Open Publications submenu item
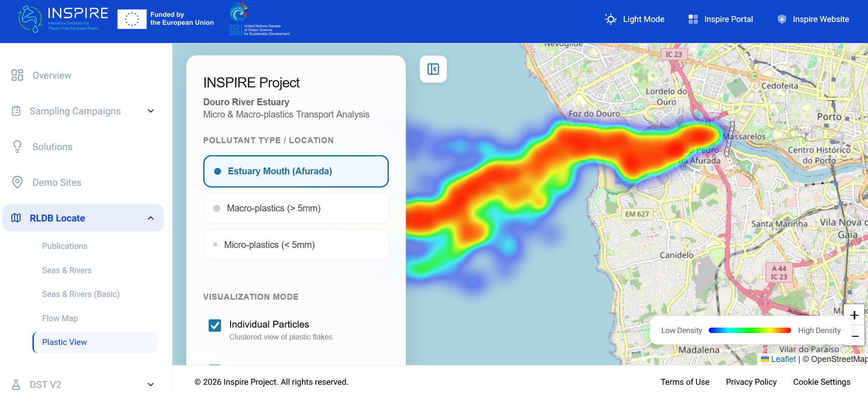868x393 pixels. [x=65, y=246]
